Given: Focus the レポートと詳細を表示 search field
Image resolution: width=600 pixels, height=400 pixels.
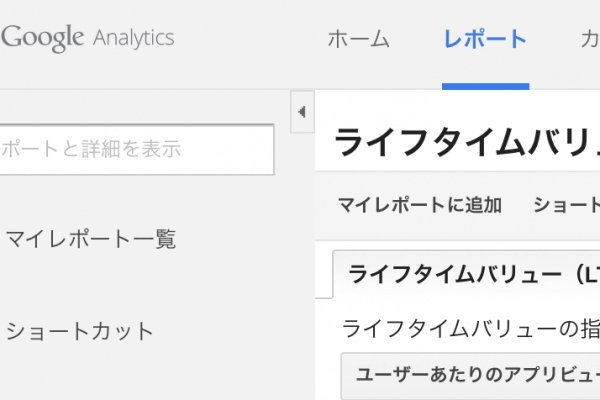Looking at the screenshot, I should (137, 149).
